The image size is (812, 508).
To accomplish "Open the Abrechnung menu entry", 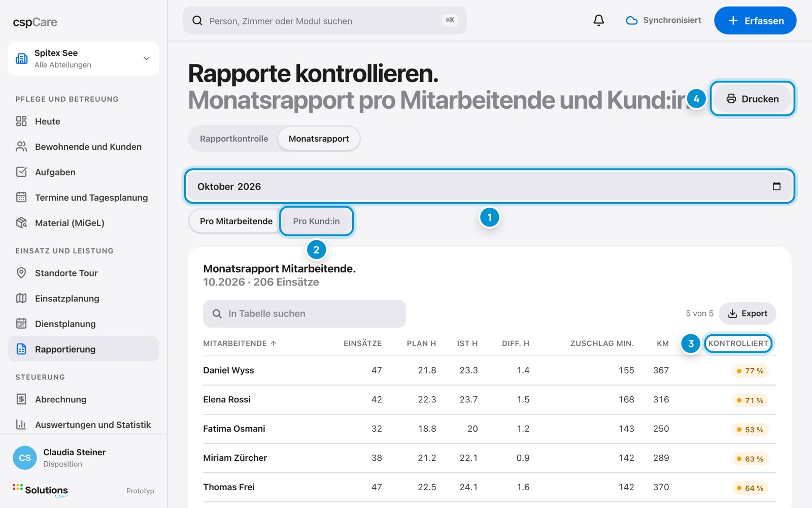I will pos(84,399).
